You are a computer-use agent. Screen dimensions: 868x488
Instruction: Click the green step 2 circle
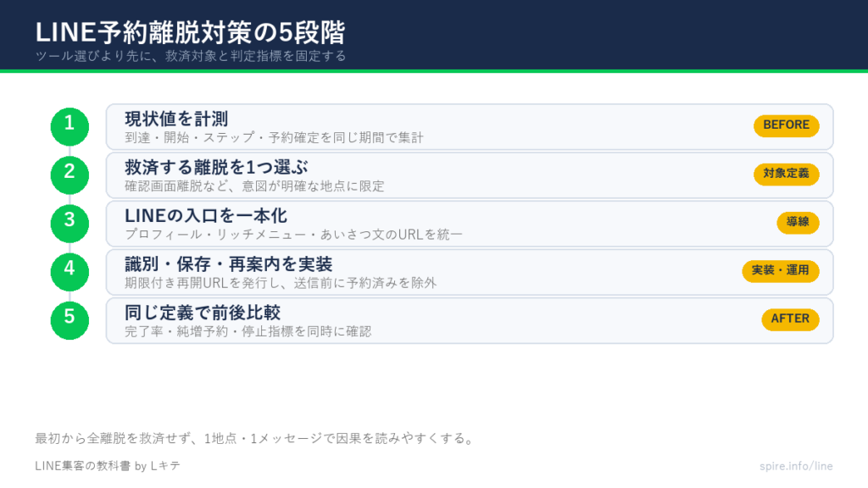(x=70, y=175)
